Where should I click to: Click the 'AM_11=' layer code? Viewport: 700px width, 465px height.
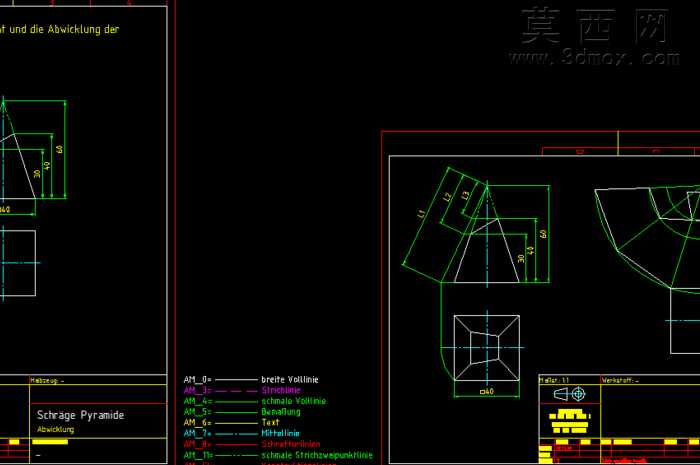pyautogui.click(x=198, y=455)
